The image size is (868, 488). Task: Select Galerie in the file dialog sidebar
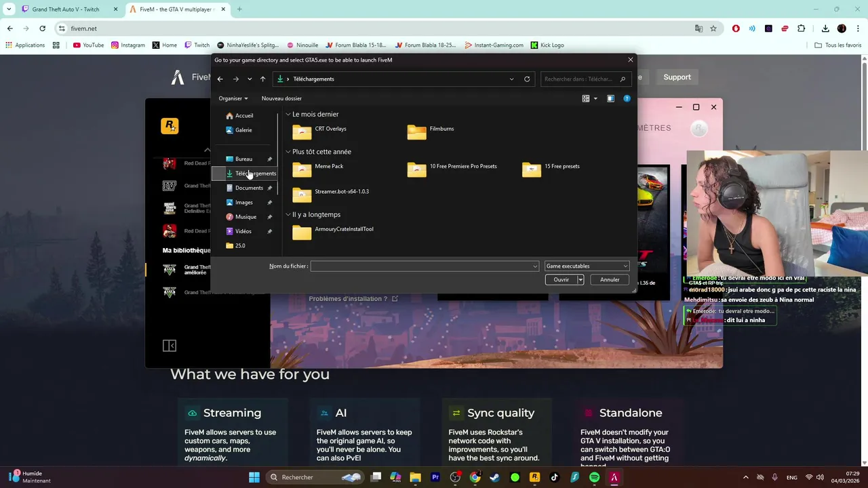243,130
